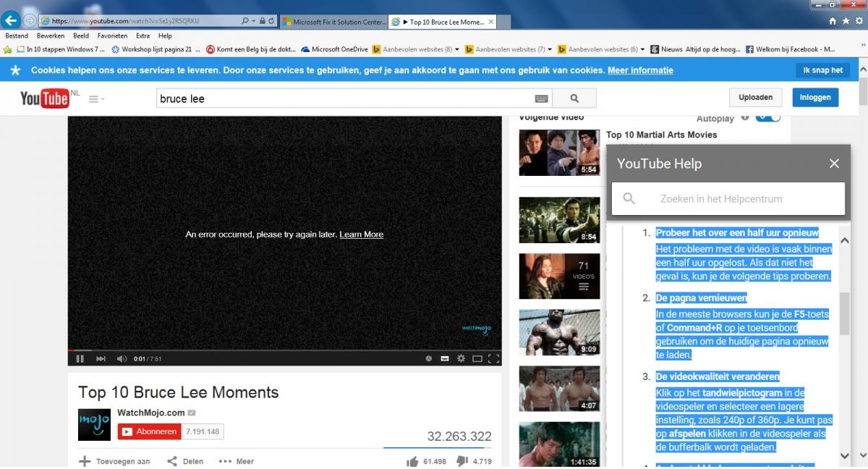Viewport: 868px width, 469px height.
Task: Close the YouTube Help panel
Action: (834, 164)
